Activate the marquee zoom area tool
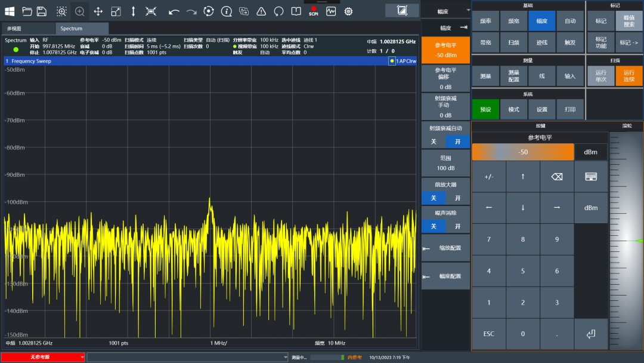 click(61, 11)
